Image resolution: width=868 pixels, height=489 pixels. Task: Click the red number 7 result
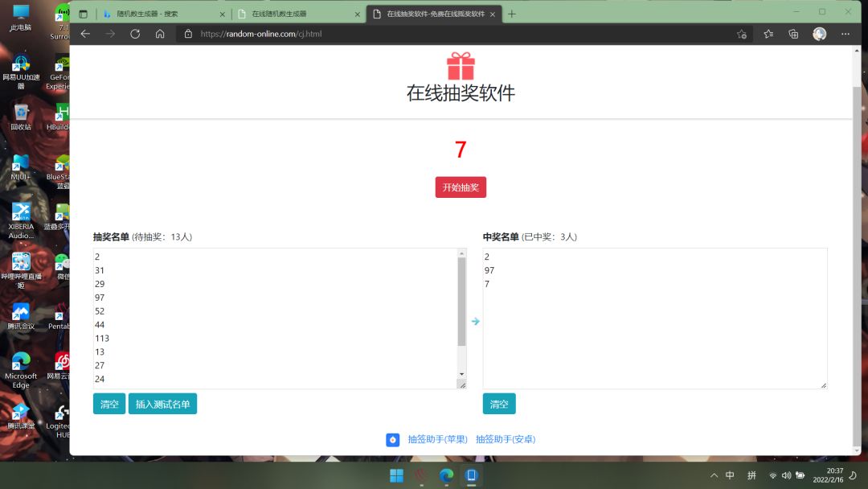(461, 150)
